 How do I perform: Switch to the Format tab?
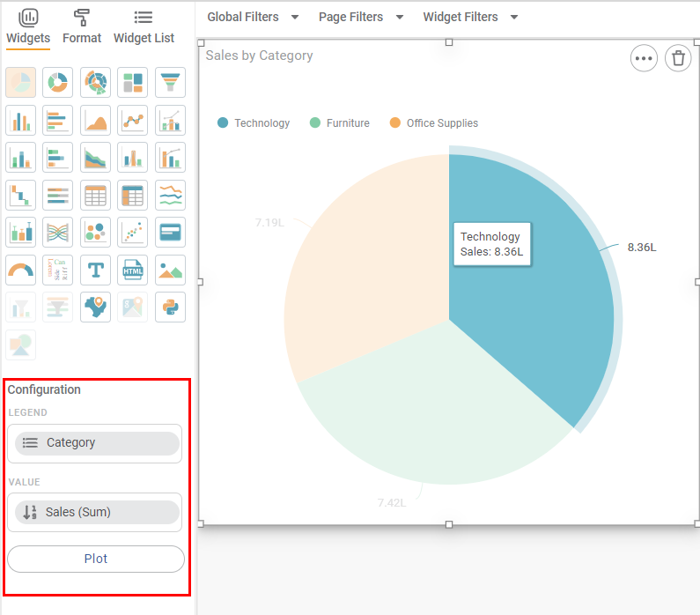point(82,27)
